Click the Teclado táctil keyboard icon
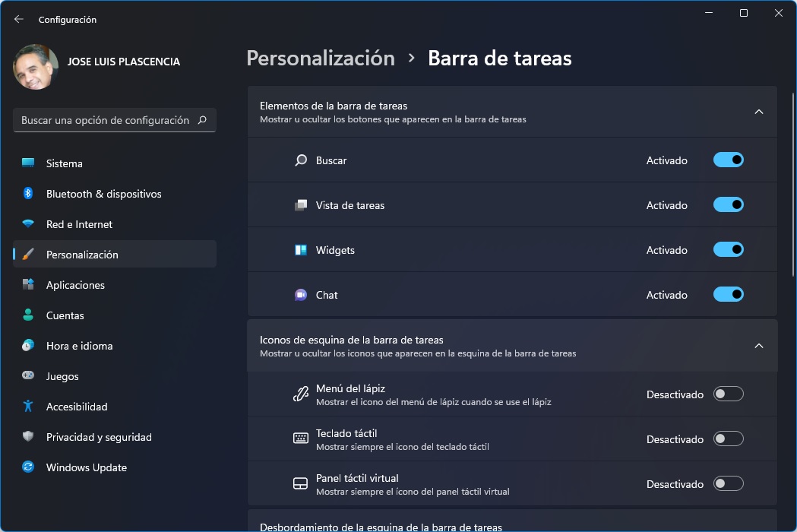Viewport: 797px width, 532px height. click(299, 439)
